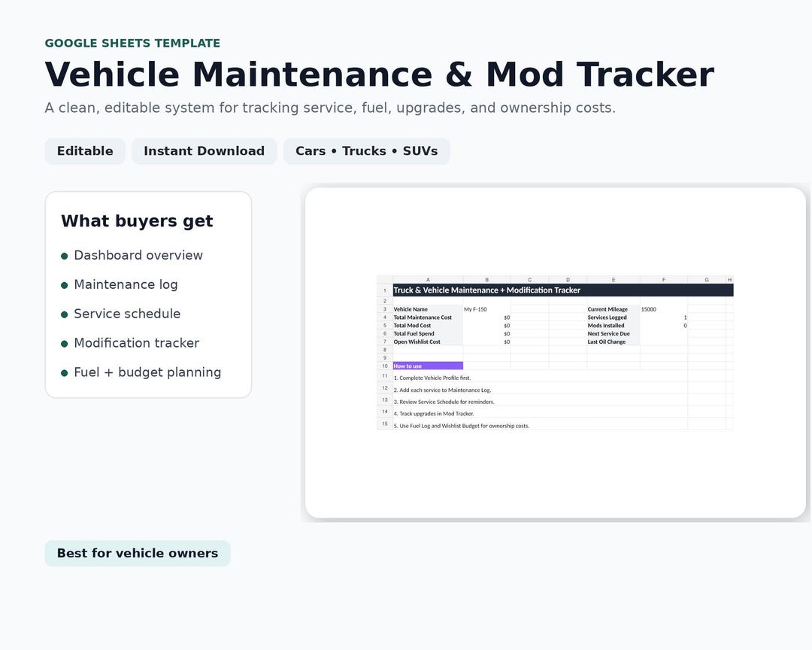
Task: Select column B header in the spreadsheet
Action: [x=486, y=280]
